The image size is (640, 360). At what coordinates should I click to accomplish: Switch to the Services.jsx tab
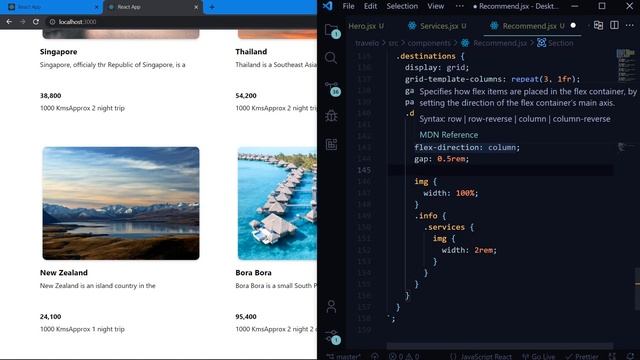click(x=437, y=26)
